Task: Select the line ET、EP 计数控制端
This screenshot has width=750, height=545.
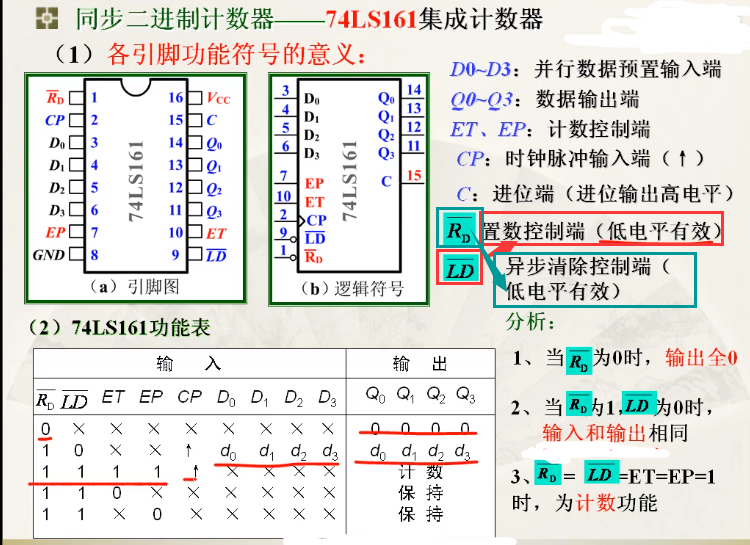Action: [x=550, y=129]
